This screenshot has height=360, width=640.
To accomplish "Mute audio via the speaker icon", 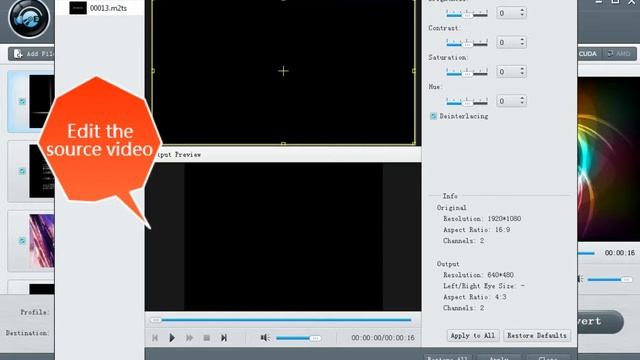I will (x=265, y=338).
